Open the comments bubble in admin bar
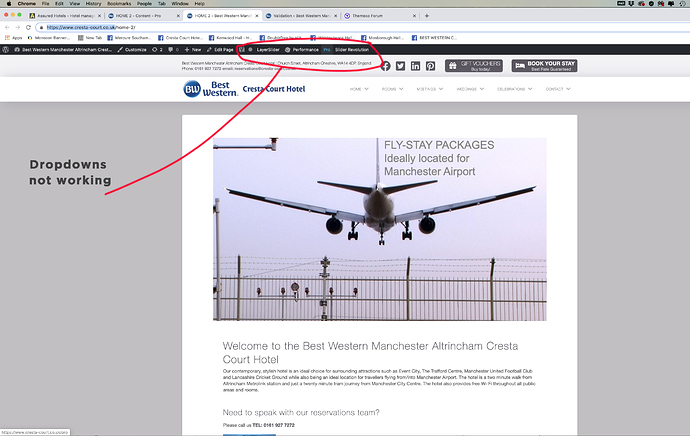Viewport: 690px width, 436px height. coord(173,50)
